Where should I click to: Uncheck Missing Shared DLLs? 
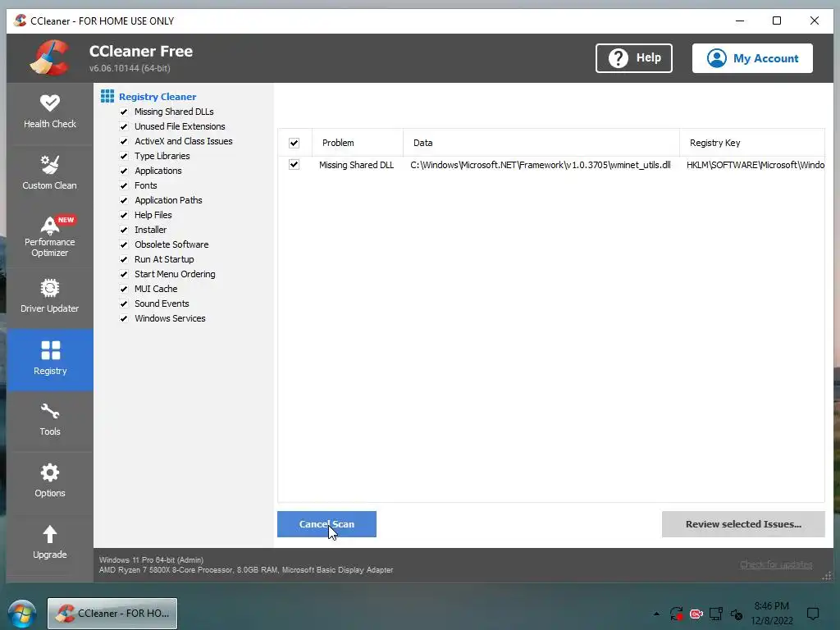point(125,112)
